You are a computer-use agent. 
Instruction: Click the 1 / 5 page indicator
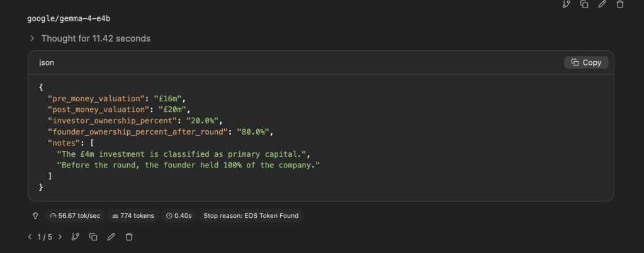45,237
